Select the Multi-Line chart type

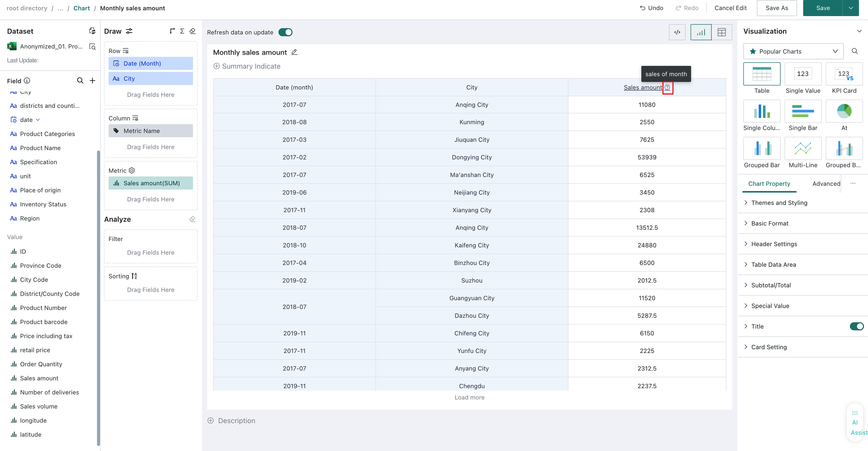[x=803, y=152]
